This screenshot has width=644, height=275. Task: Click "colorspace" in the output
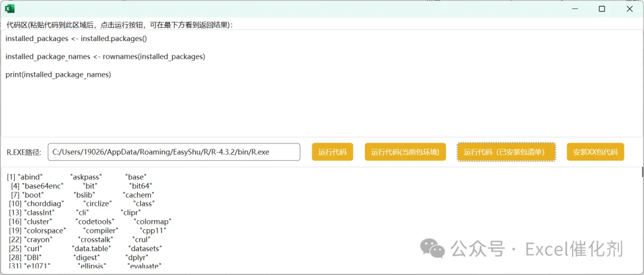45,230
